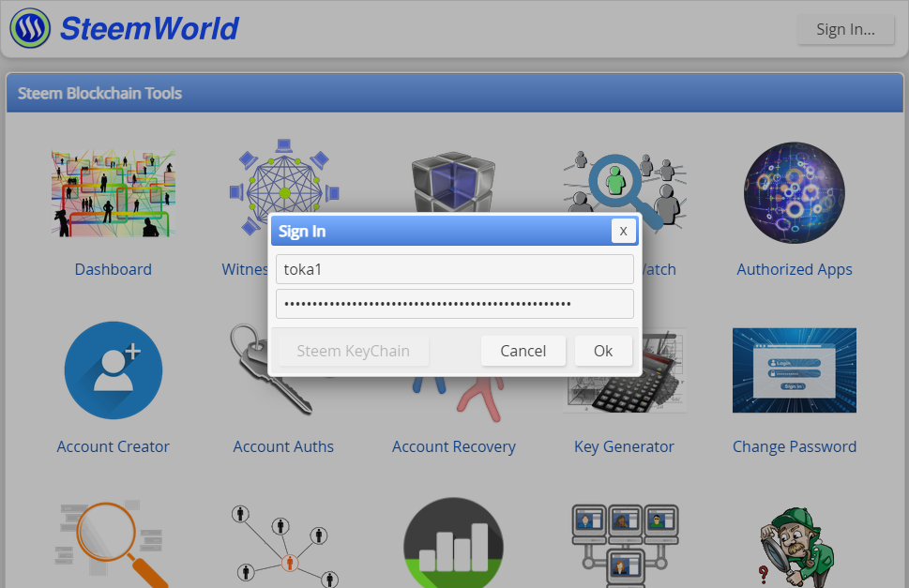Confirm sign in with Ok
The width and height of the screenshot is (909, 588).
603,351
